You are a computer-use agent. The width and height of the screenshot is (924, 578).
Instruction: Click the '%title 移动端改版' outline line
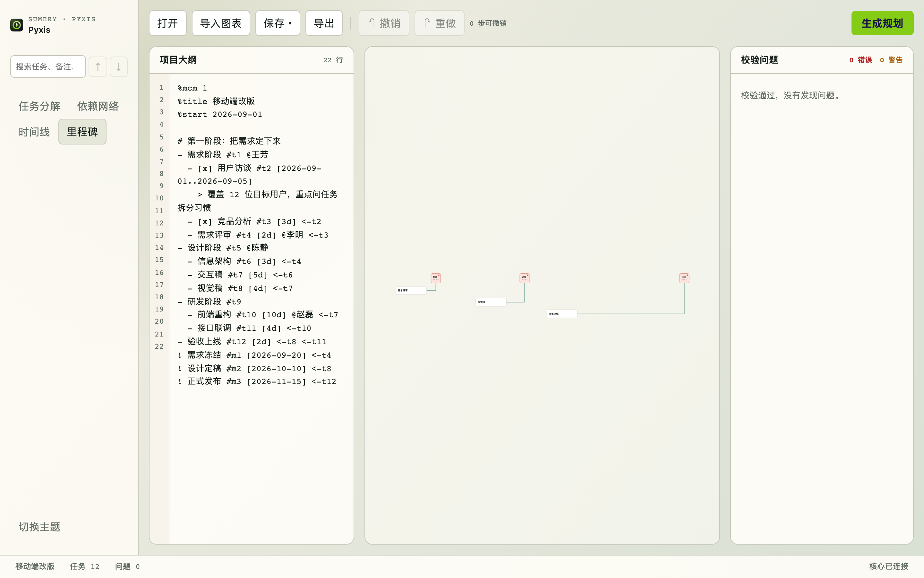coord(216,101)
